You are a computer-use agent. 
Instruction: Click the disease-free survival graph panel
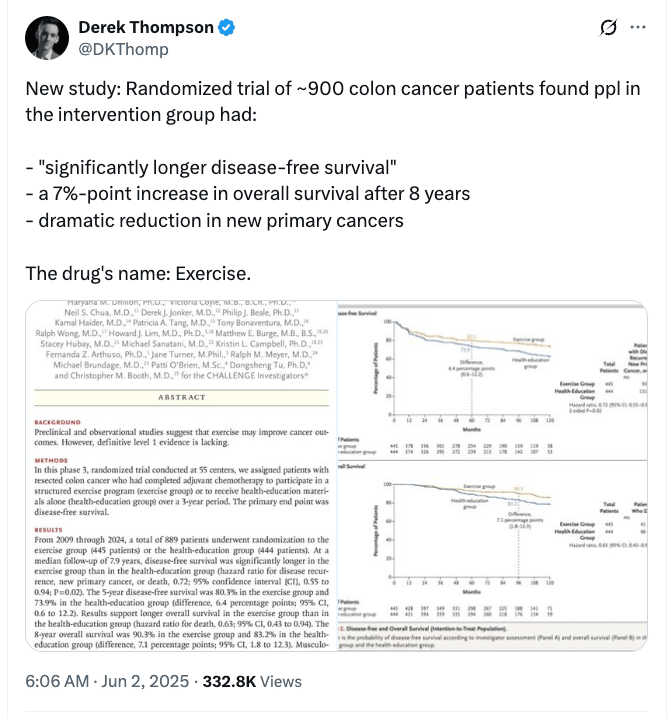coord(492,382)
